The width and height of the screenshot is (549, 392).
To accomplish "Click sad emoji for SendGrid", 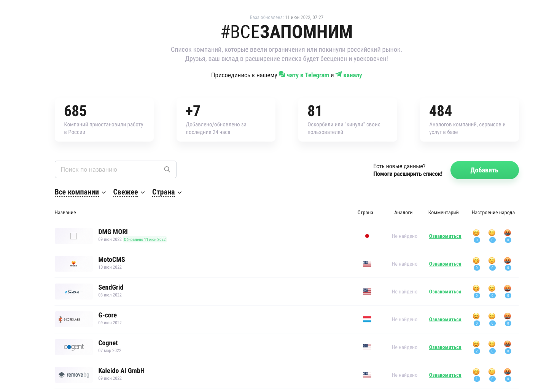I will (492, 288).
